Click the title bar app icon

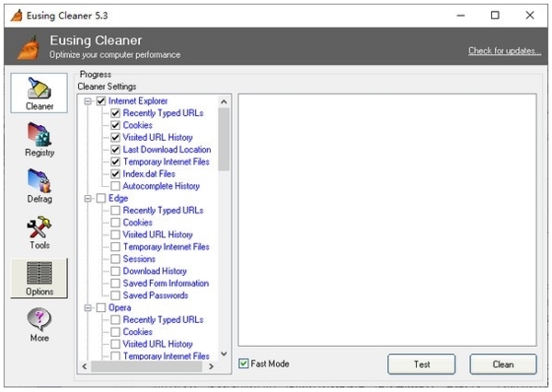(x=14, y=15)
